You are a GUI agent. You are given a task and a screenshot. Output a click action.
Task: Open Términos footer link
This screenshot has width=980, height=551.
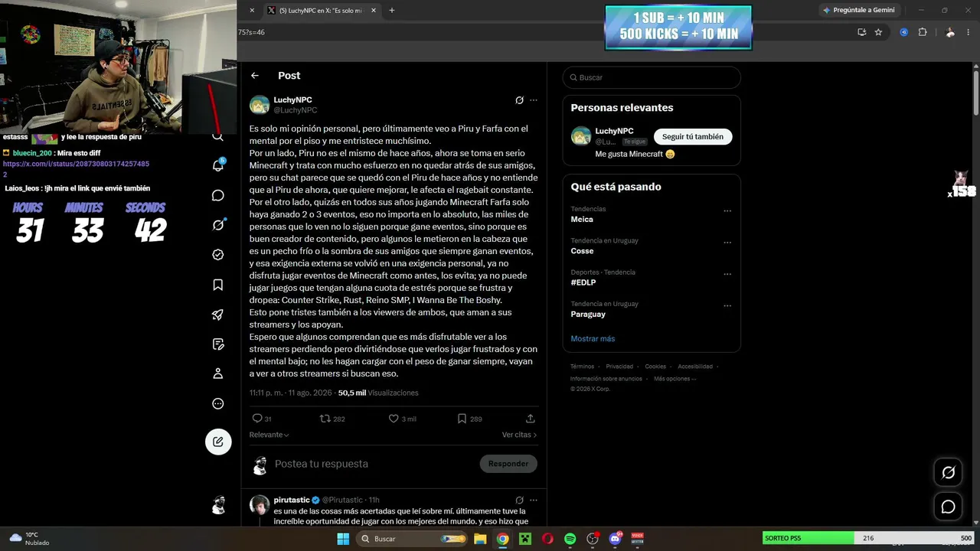(x=582, y=367)
